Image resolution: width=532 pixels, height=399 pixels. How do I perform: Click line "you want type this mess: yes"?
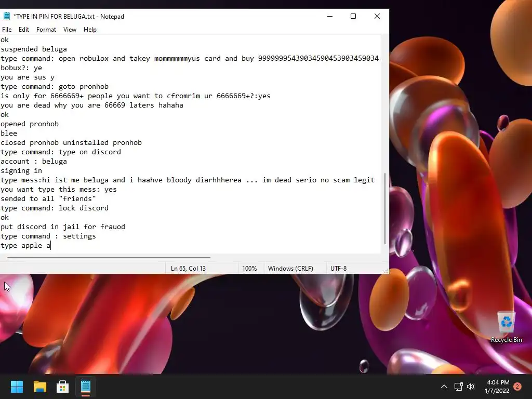[59, 189]
